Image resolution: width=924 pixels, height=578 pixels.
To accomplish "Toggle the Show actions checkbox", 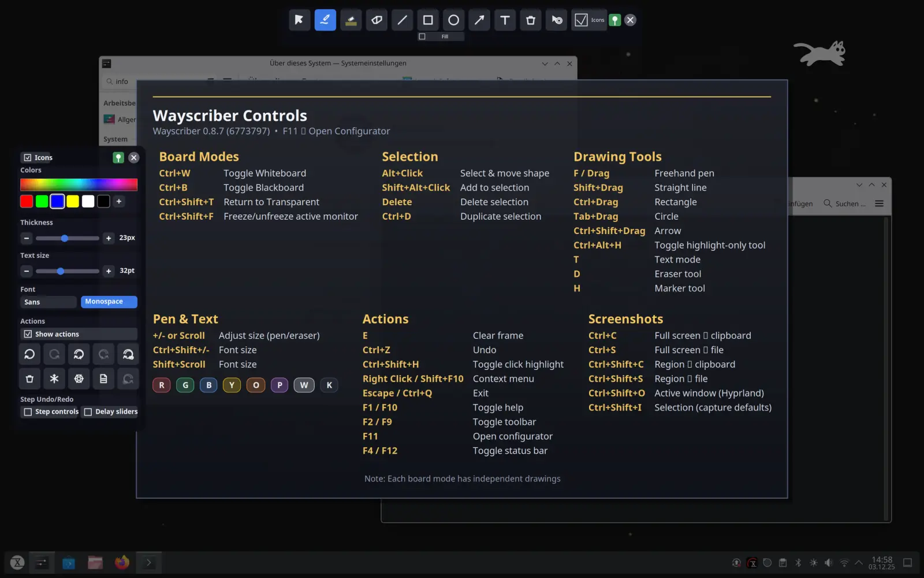I will (28, 334).
